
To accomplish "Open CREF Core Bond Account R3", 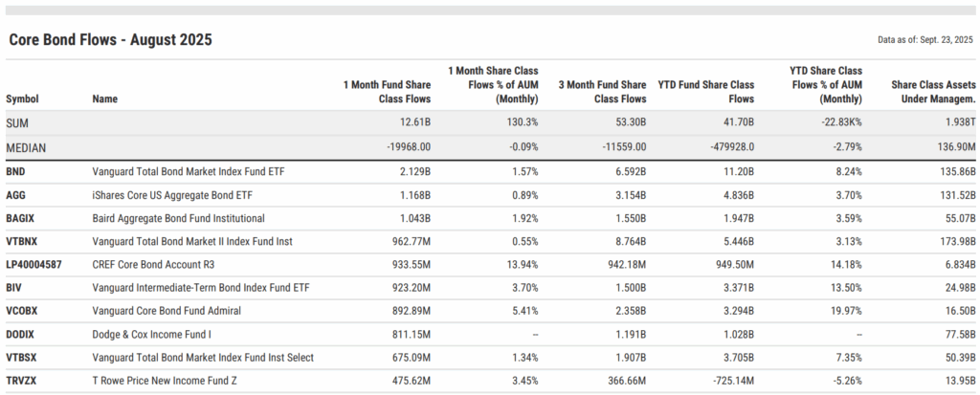I will click(153, 264).
